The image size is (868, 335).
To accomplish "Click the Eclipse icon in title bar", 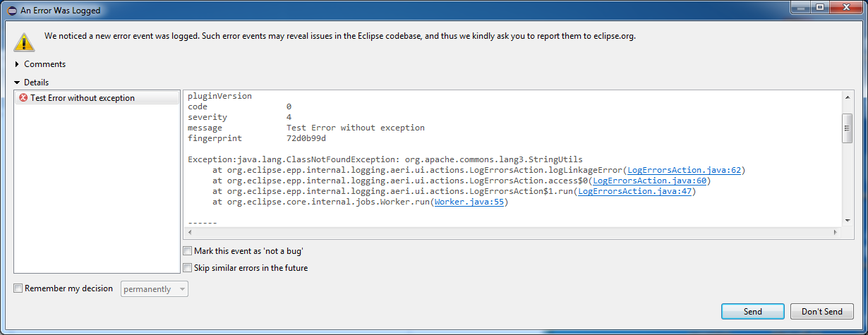I will (x=12, y=11).
